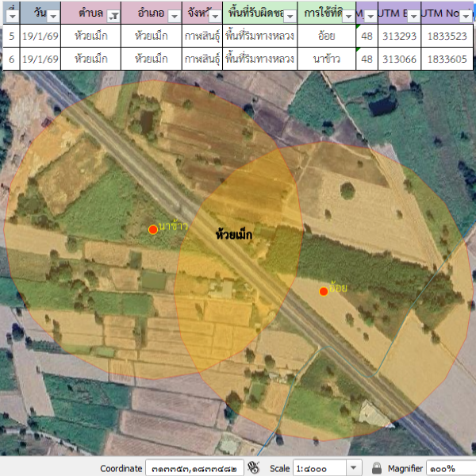Open the filter dropdown on วัน column
Screen dimensions: 476x476
click(x=52, y=17)
